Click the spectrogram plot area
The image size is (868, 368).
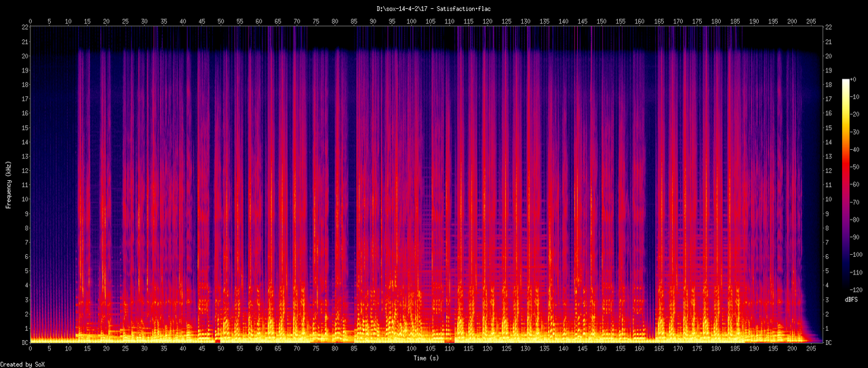(x=427, y=185)
